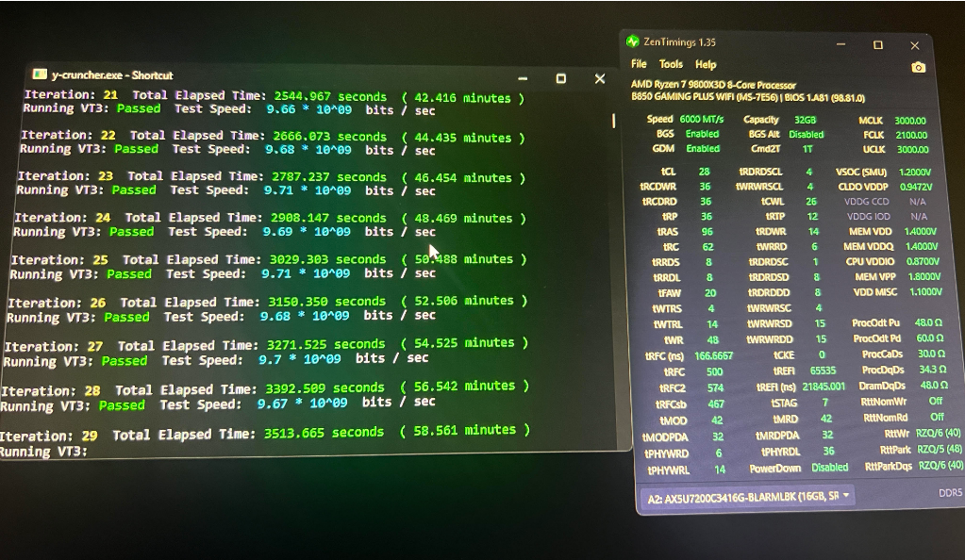Click the tRFCsb value 467
The width and height of the screenshot is (965, 560).
[x=716, y=404]
